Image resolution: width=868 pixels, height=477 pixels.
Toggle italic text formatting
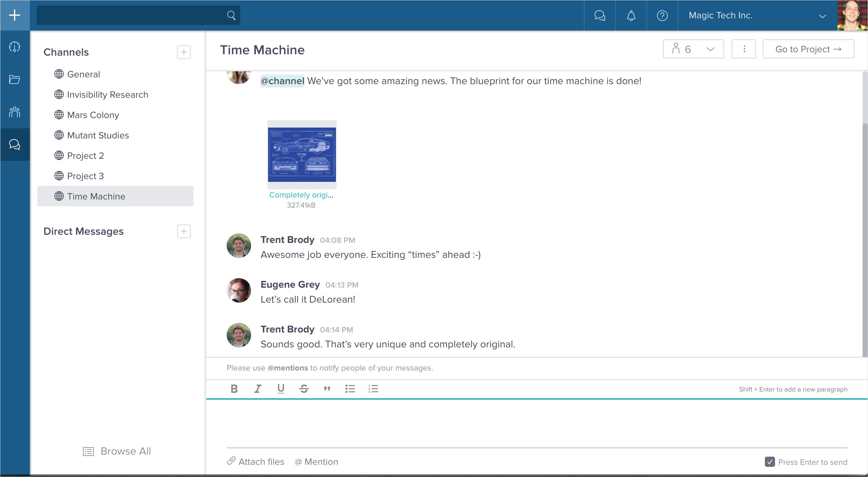(258, 389)
